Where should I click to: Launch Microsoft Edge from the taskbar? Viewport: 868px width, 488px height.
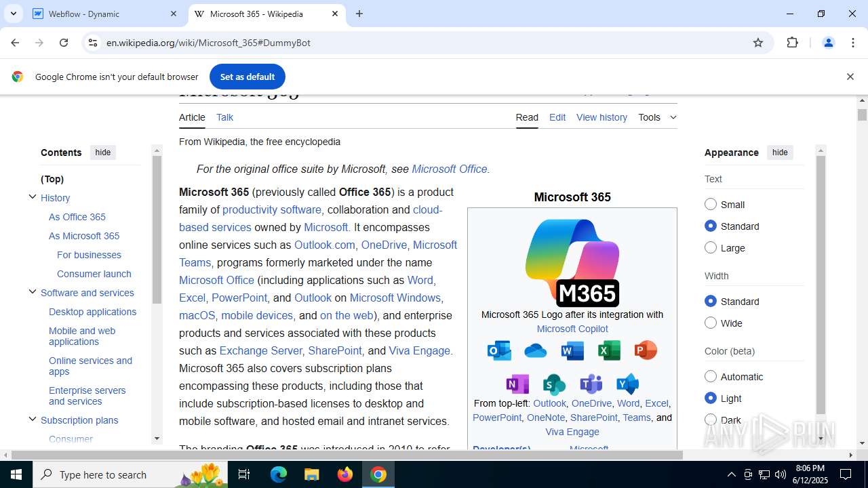279,474
